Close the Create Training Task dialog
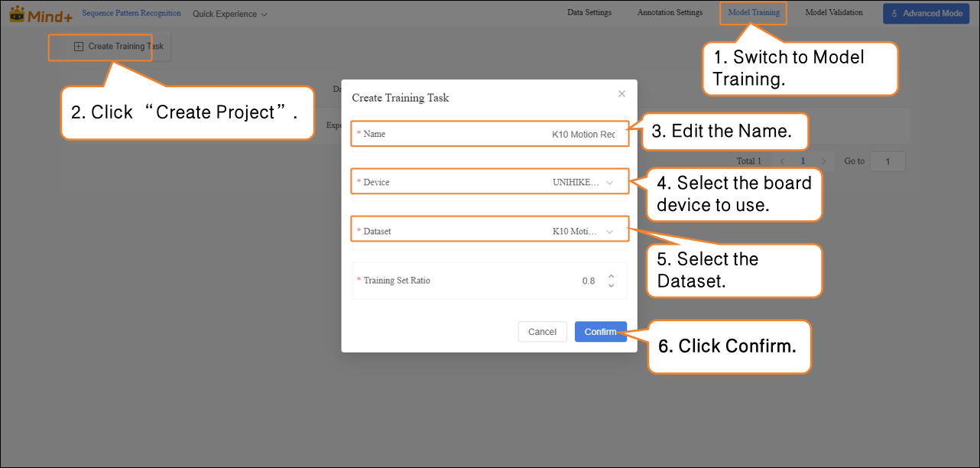 (x=621, y=94)
